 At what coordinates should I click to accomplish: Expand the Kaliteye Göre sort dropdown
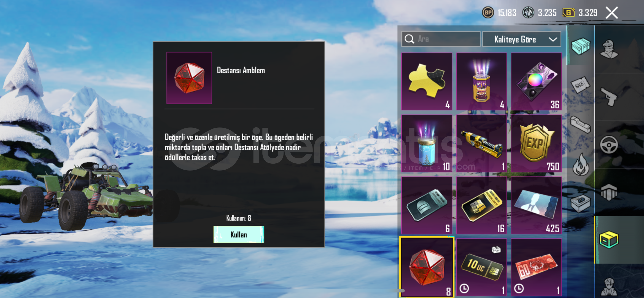[x=522, y=39]
